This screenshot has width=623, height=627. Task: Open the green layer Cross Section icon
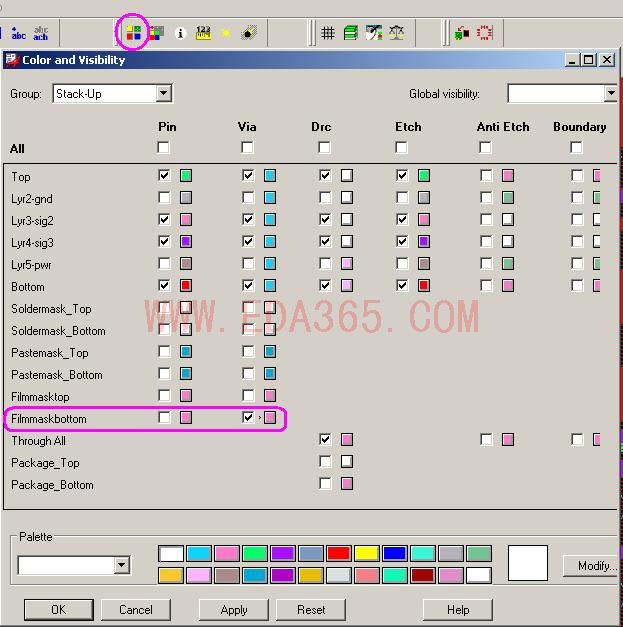(x=351, y=33)
